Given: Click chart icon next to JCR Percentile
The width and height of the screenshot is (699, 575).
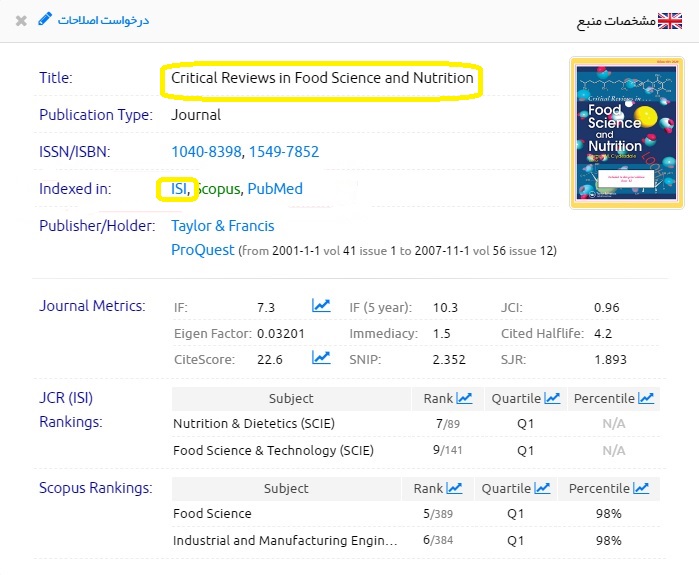Looking at the screenshot, I should click(x=647, y=398).
